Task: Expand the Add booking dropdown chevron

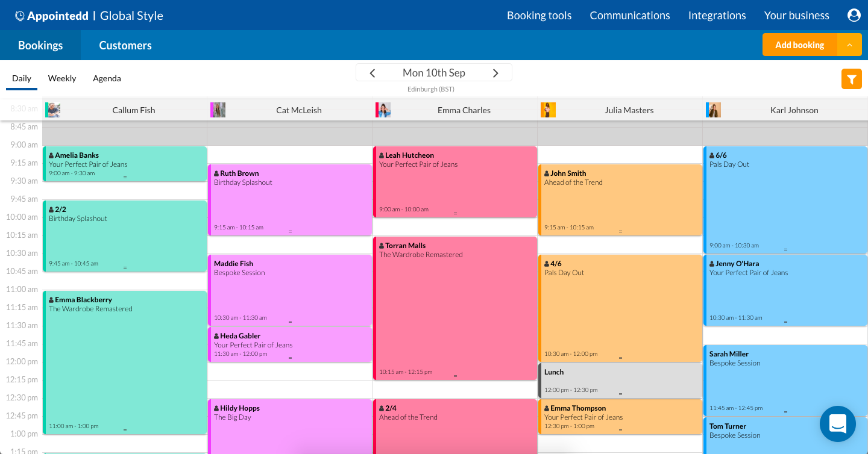Action: point(850,45)
